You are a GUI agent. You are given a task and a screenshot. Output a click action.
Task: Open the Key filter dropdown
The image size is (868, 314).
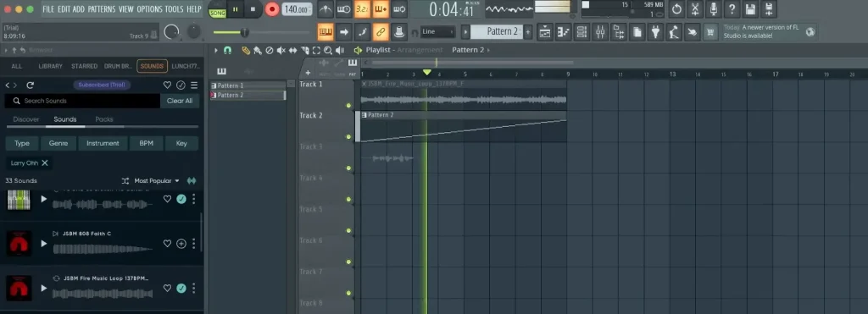pyautogui.click(x=181, y=143)
